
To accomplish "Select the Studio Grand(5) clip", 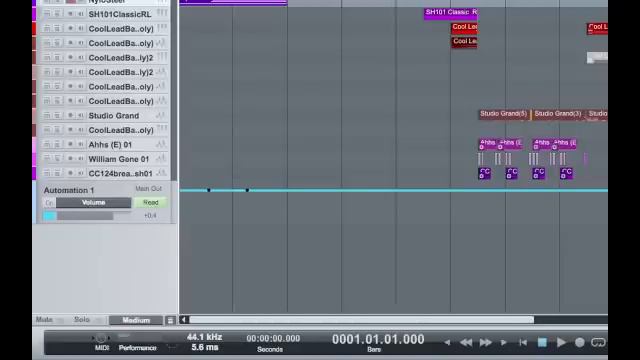I will coord(503,114).
